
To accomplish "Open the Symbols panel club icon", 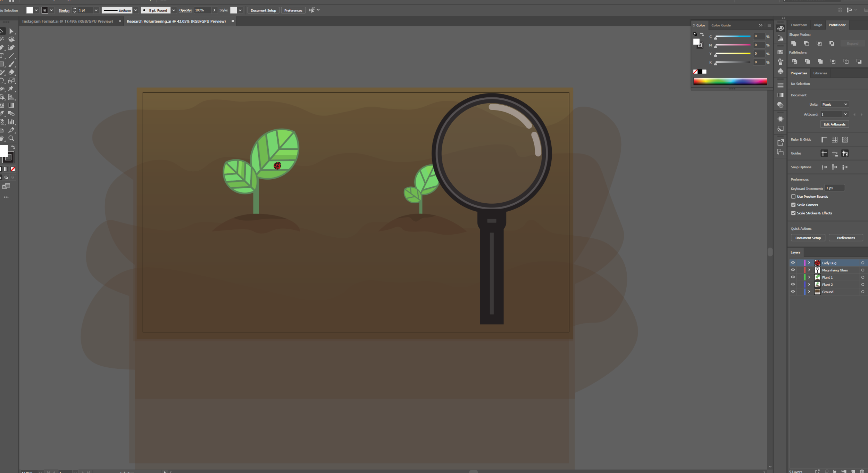I will (781, 71).
